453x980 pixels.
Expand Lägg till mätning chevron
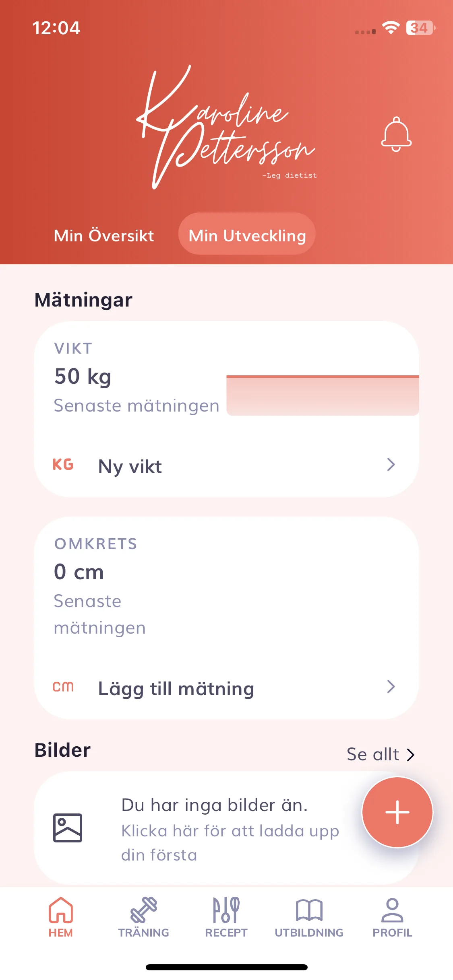[391, 687]
